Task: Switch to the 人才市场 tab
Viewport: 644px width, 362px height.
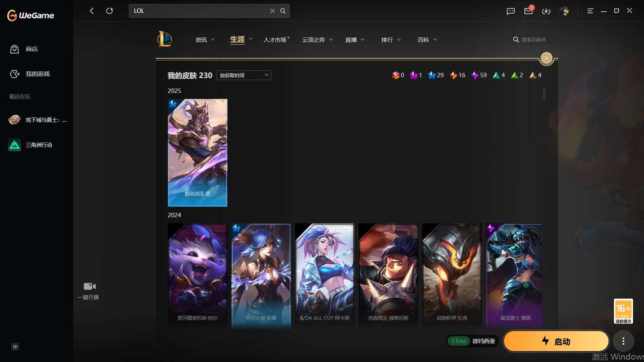Action: (x=275, y=40)
